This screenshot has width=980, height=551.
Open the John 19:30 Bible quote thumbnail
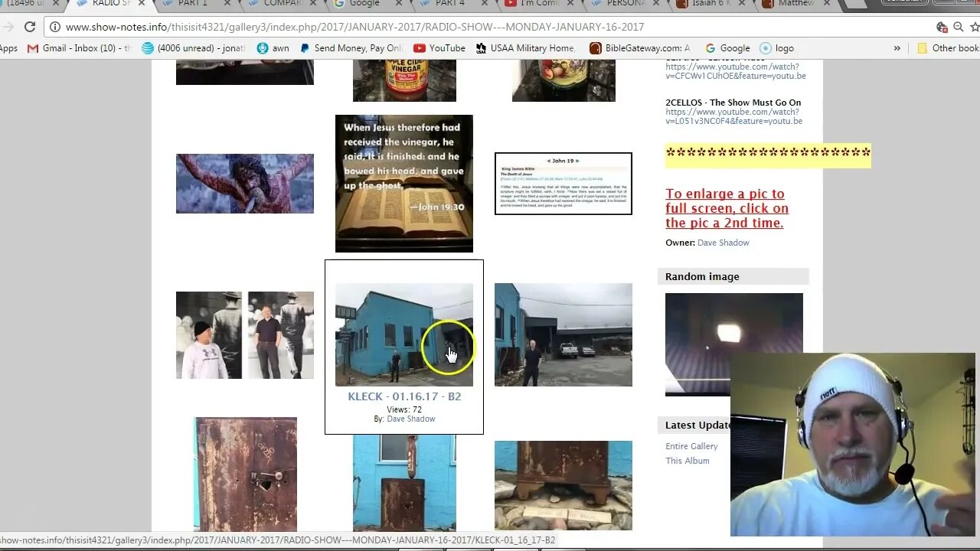pyautogui.click(x=404, y=184)
